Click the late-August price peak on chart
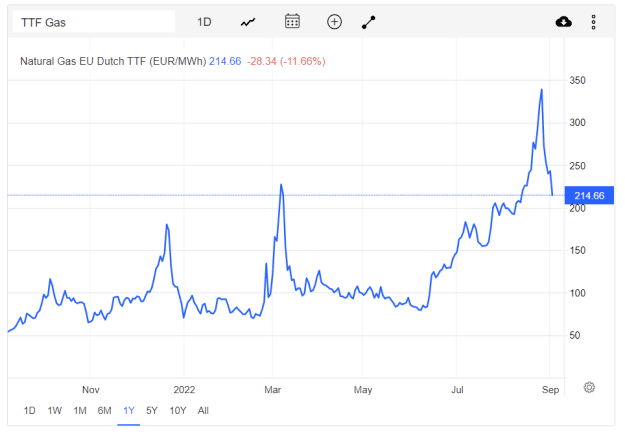 [x=541, y=90]
